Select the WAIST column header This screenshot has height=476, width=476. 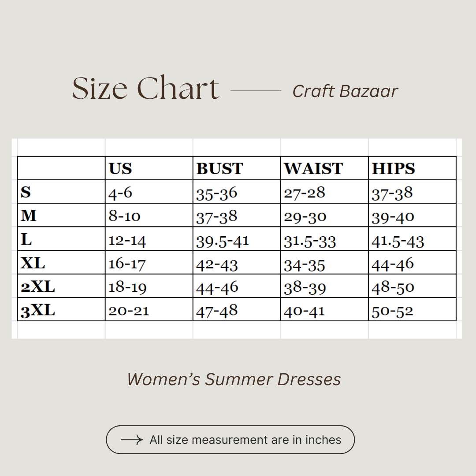(x=313, y=168)
